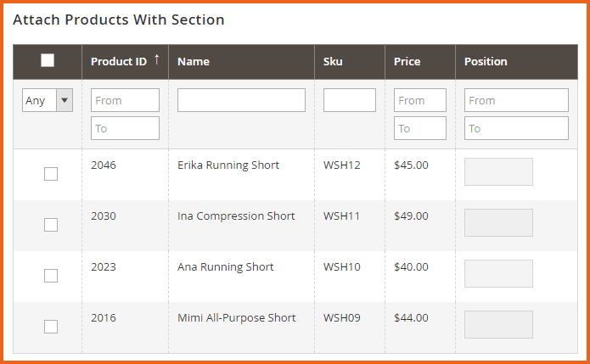Select the Ina Compression Short row checkbox
This screenshot has height=364, width=590.
point(51,225)
